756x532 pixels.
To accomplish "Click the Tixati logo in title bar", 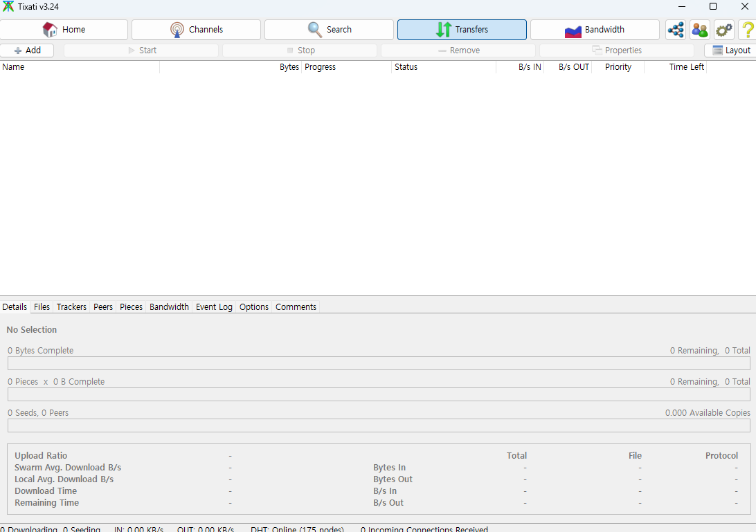I will [x=8, y=7].
